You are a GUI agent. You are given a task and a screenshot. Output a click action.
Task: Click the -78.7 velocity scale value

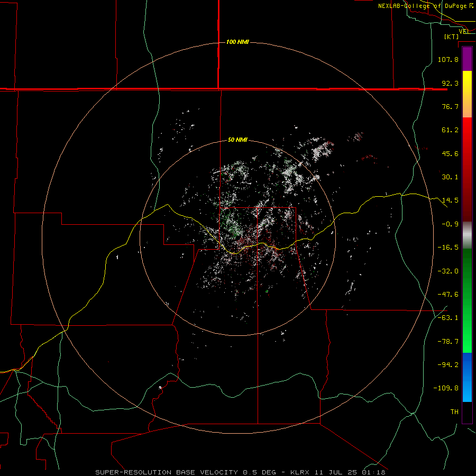[448, 342]
